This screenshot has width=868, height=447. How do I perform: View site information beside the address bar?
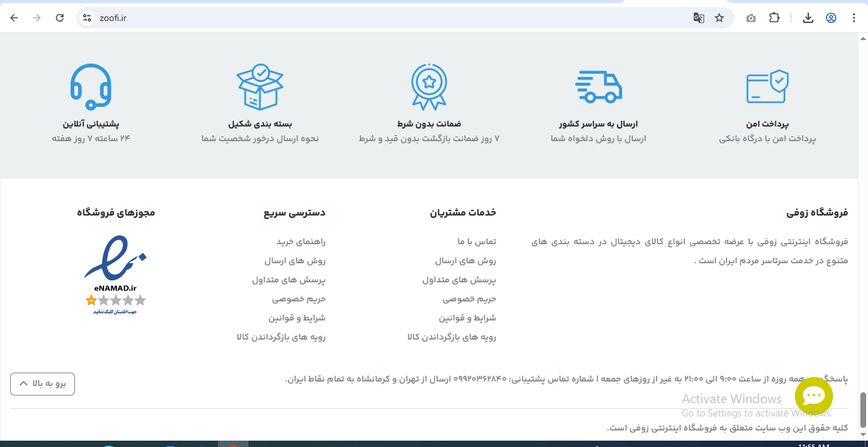tap(87, 18)
